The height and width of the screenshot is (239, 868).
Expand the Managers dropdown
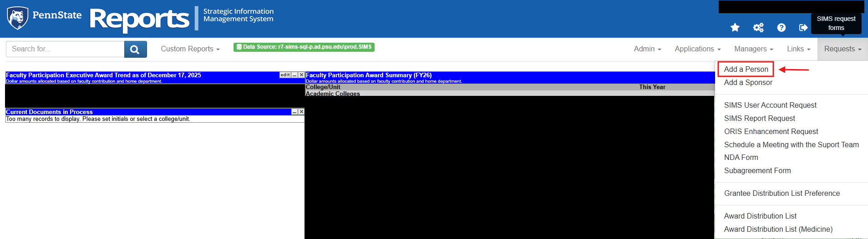pos(753,49)
